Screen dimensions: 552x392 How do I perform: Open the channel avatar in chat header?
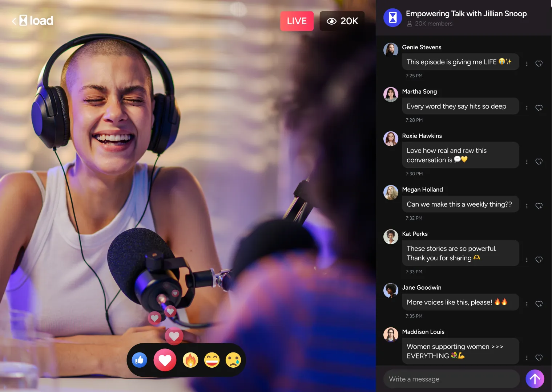point(393,17)
